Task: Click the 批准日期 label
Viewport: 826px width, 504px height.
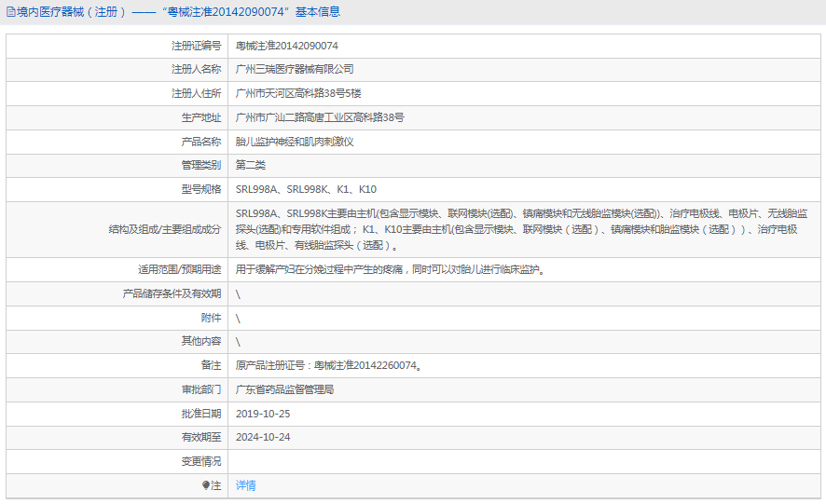Action: 201,414
